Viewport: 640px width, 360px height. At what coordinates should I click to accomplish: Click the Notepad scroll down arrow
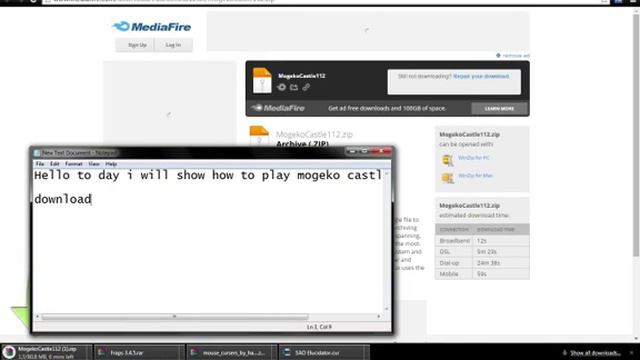[x=387, y=309]
